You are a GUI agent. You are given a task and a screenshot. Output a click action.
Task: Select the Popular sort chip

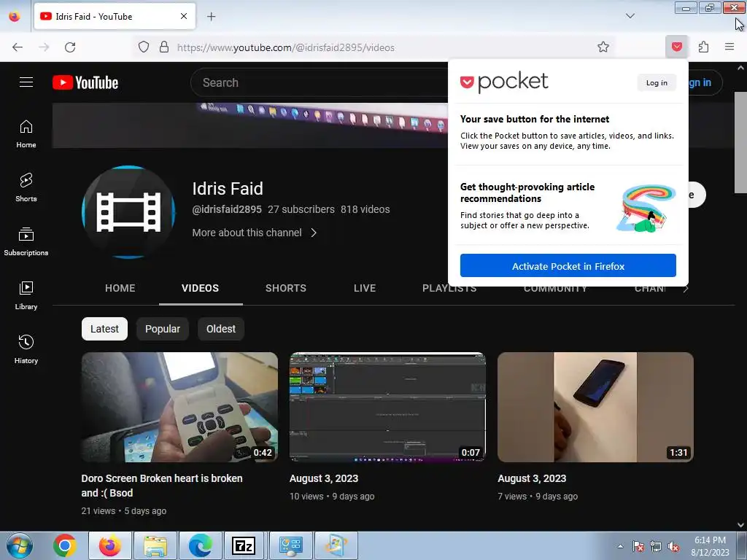pos(163,329)
